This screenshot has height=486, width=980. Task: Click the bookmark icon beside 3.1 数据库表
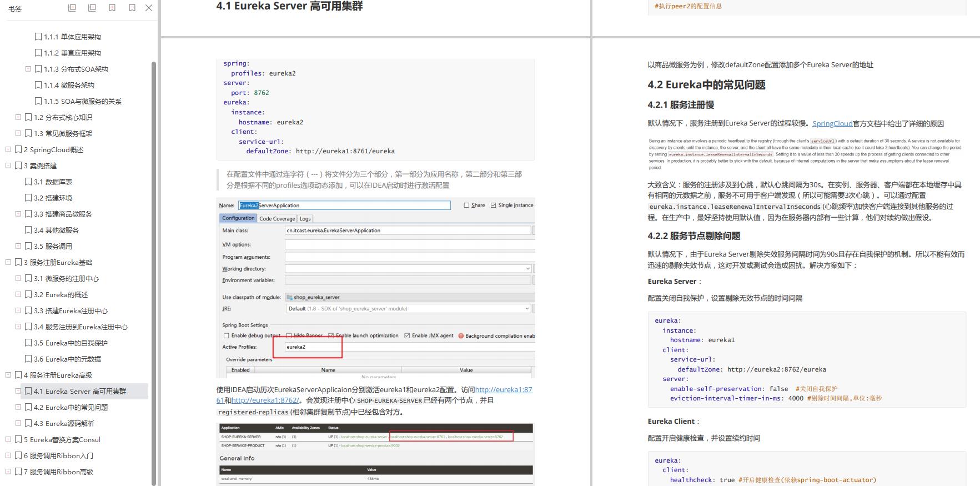(x=28, y=182)
